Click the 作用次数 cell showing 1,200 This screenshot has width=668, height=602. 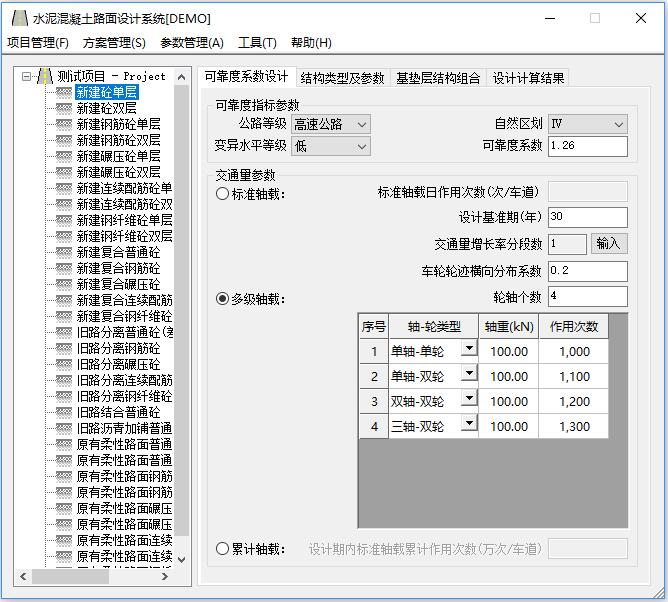pos(573,401)
